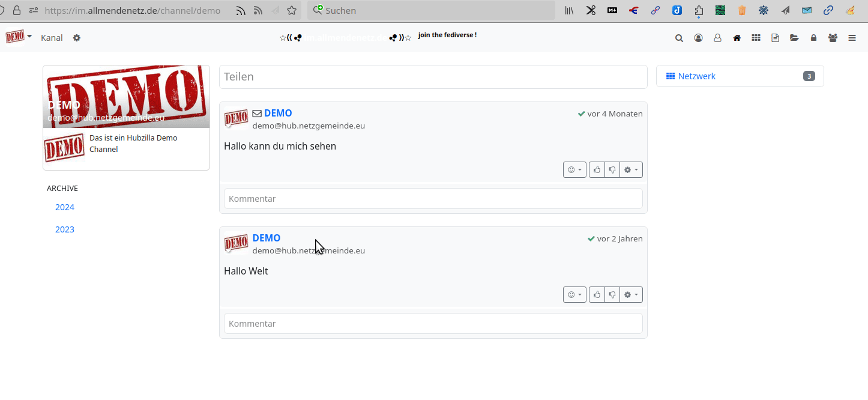
Task: Expand gear options dropdown on "Hallo Welt" post
Action: pyautogui.click(x=631, y=295)
